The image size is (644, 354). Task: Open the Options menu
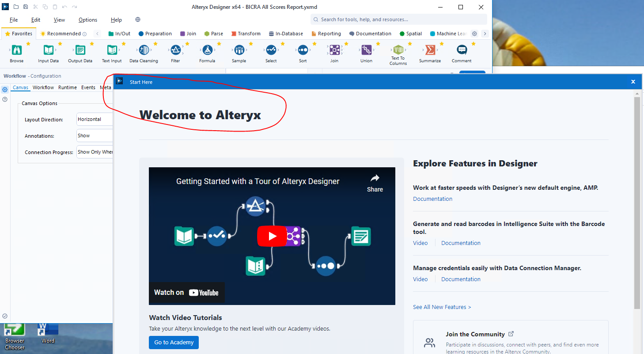[87, 20]
